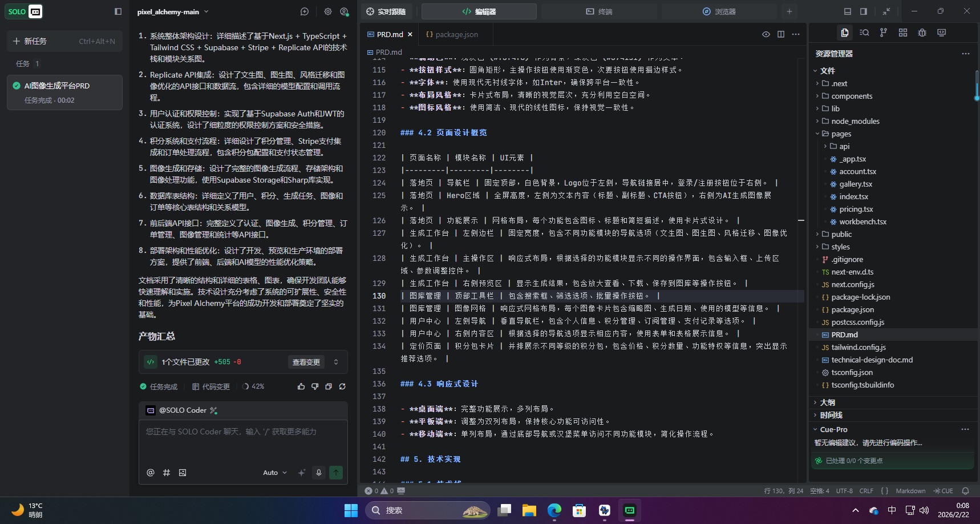Switch to the package.json editor tab
The image size is (980, 524).
click(455, 34)
